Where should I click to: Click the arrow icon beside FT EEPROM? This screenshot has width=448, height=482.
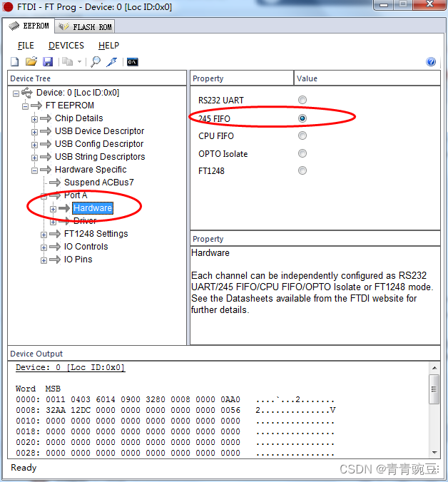point(36,106)
